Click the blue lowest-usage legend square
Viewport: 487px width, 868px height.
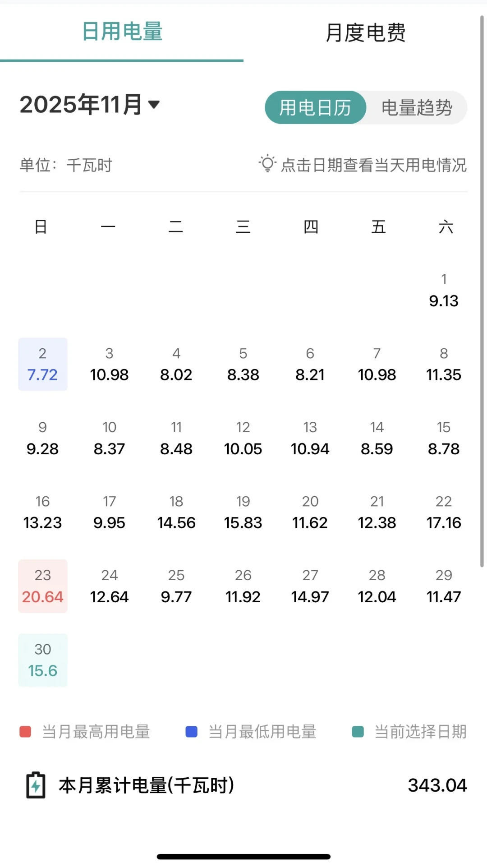point(192,731)
